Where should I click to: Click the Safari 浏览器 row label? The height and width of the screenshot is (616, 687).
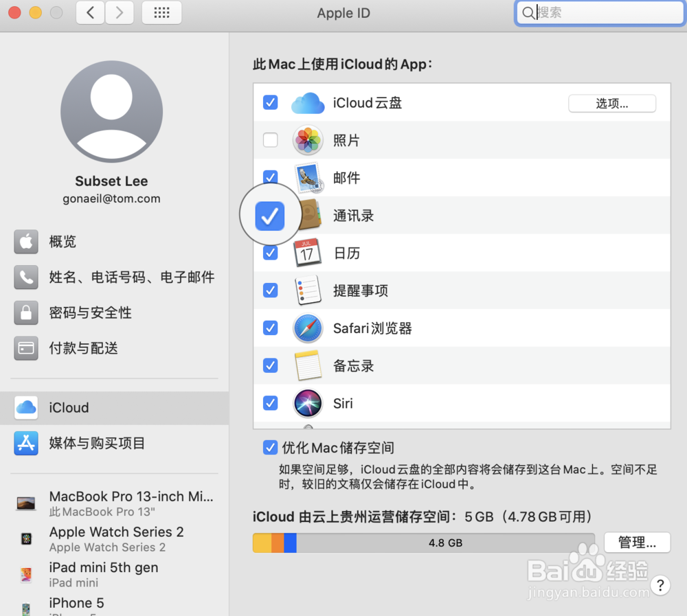pos(372,328)
